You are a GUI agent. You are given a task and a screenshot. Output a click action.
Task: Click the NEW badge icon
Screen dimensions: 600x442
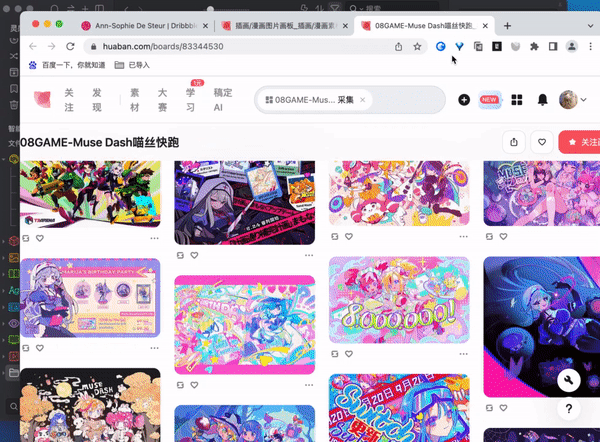coord(489,100)
